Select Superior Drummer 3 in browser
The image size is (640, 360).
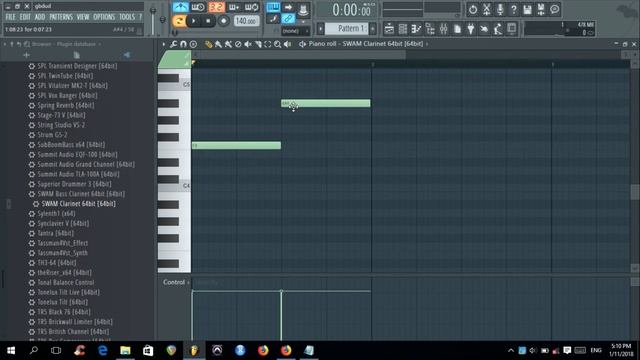[x=74, y=184]
